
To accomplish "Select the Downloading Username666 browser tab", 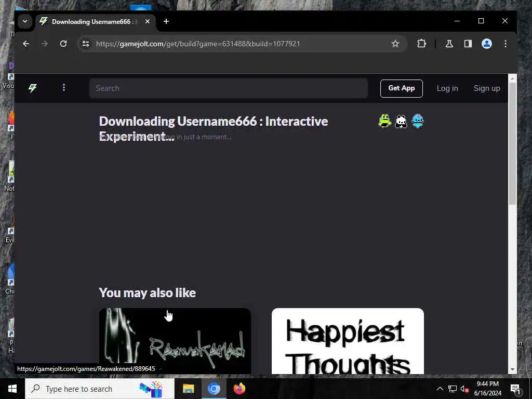I will (96, 22).
